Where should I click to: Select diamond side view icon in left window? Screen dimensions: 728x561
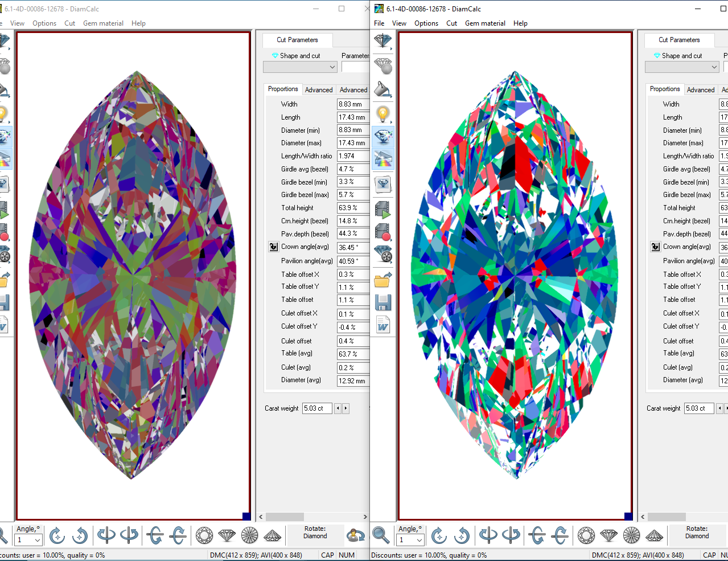[227, 535]
